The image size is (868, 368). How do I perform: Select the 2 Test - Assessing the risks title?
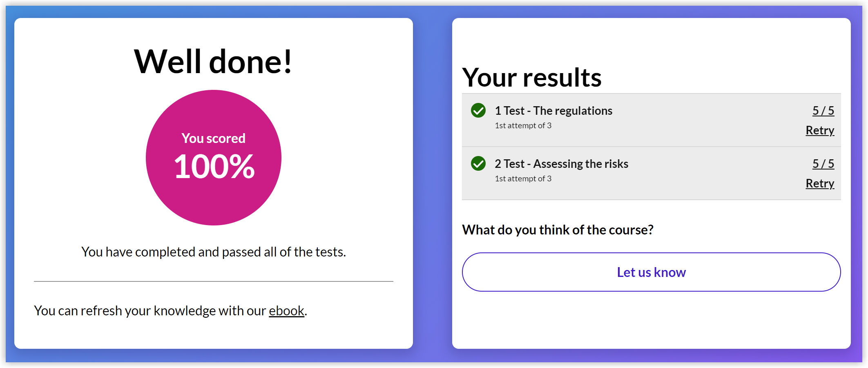[561, 164]
